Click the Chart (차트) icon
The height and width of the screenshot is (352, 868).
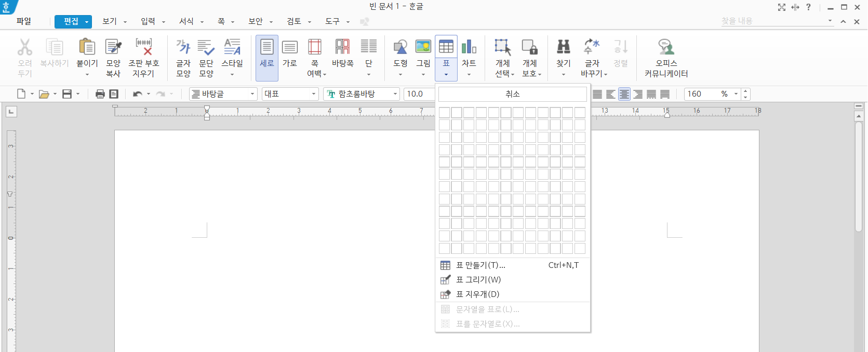coord(469,47)
